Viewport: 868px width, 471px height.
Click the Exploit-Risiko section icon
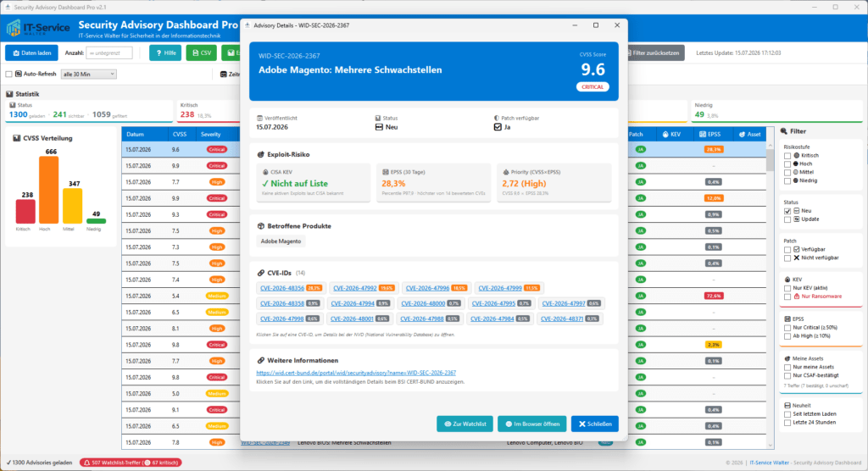(261, 154)
